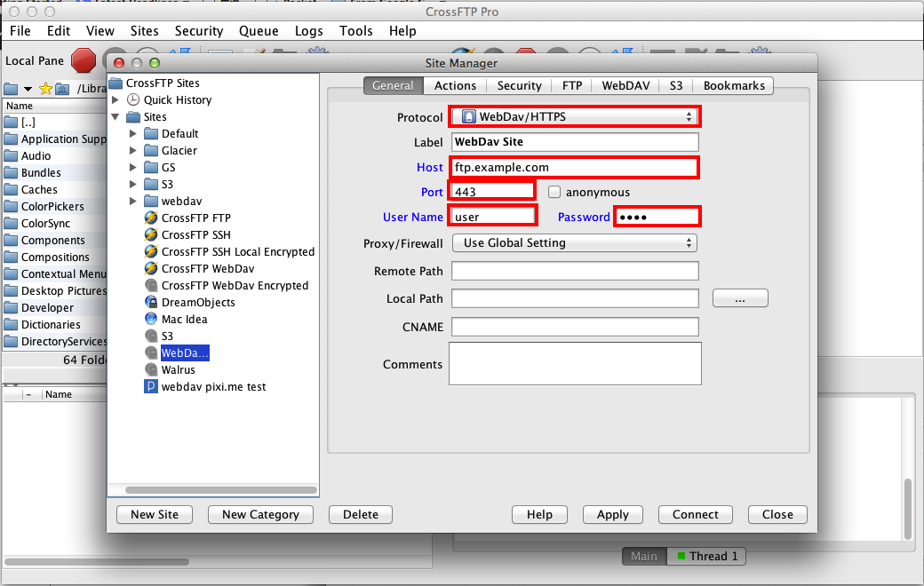
Task: Click the Connect button
Action: [696, 514]
